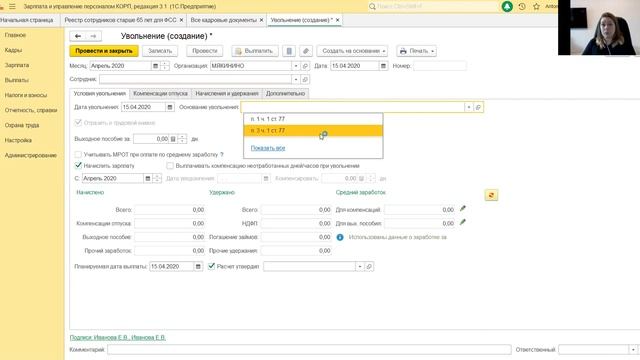The image size is (640, 360).
Task: Expand Создать на основании dropdown
Action: pos(352,51)
